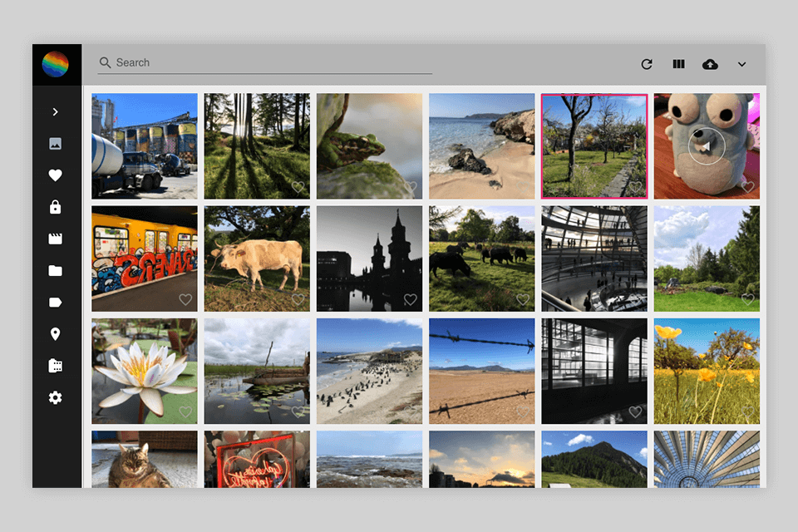Switch view with columns icon

click(x=678, y=64)
